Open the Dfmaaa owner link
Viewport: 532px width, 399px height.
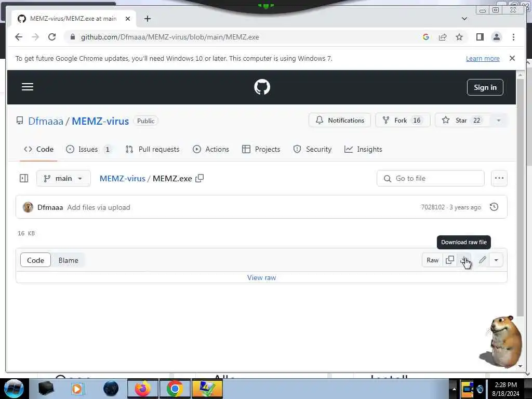[46, 121]
